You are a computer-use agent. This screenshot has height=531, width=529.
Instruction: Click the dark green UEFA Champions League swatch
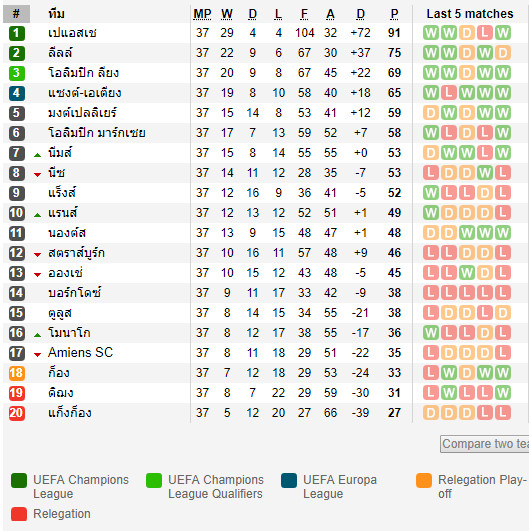19,481
